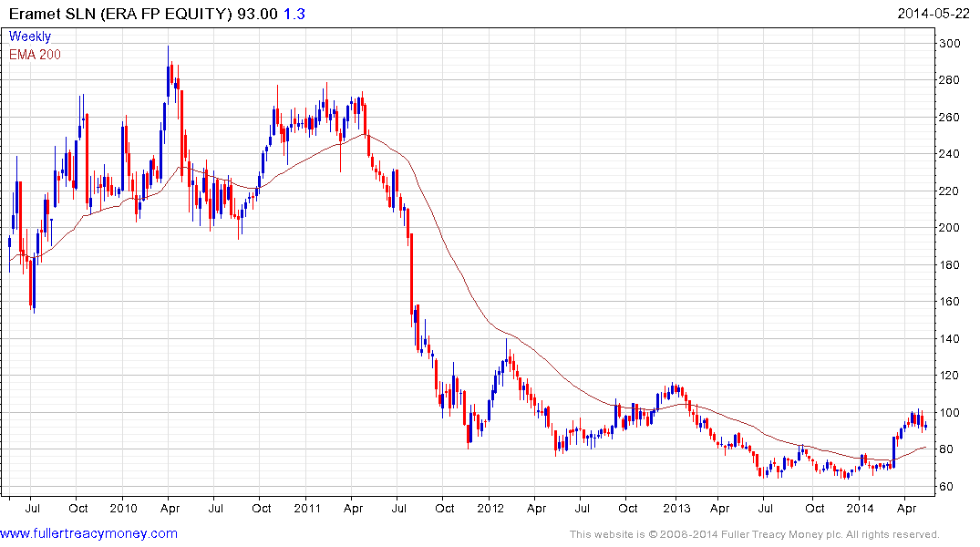
Task: Click the 280 price axis label
Action: tap(949, 80)
